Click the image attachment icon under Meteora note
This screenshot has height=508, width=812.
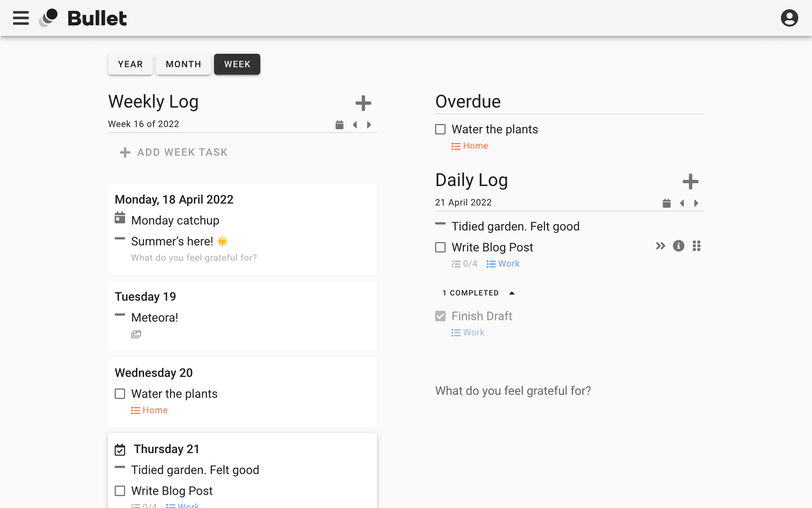(x=136, y=334)
